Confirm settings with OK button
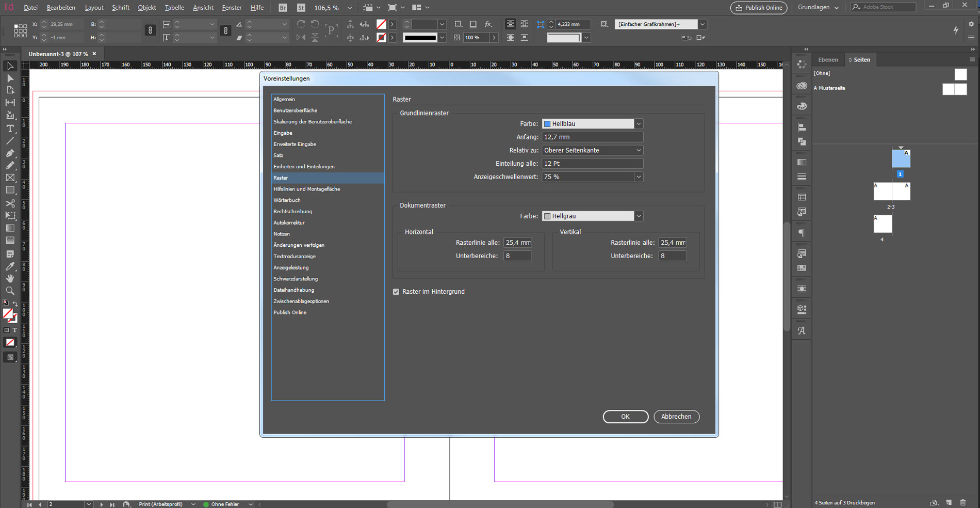Viewport: 980px width, 508px height. click(x=625, y=417)
